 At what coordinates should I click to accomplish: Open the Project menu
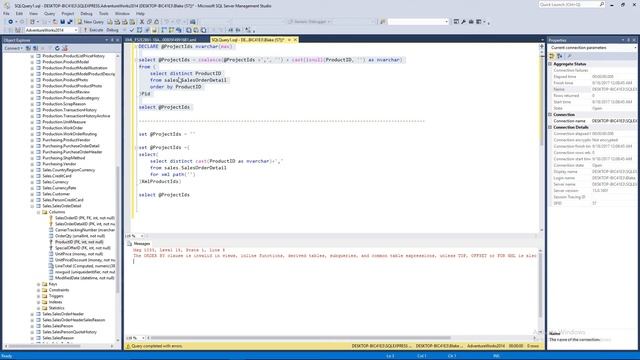(68, 13)
